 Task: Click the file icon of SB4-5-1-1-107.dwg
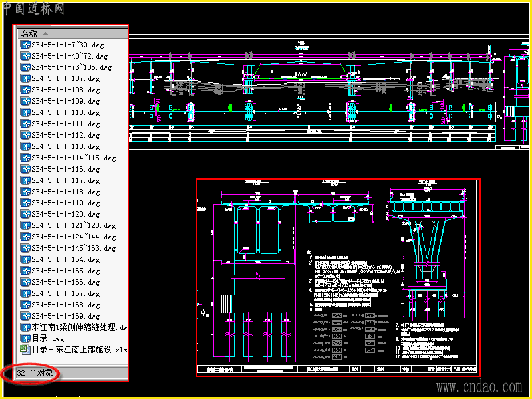(x=25, y=78)
